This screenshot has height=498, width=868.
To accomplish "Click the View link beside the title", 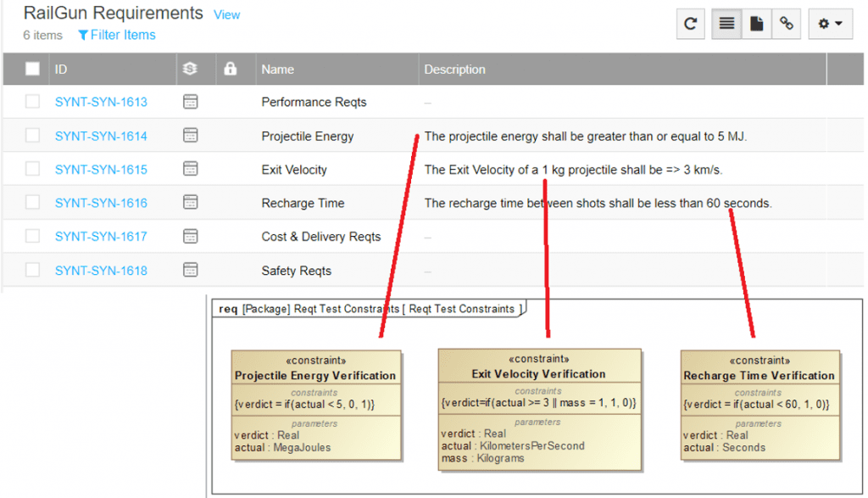I will [x=226, y=15].
